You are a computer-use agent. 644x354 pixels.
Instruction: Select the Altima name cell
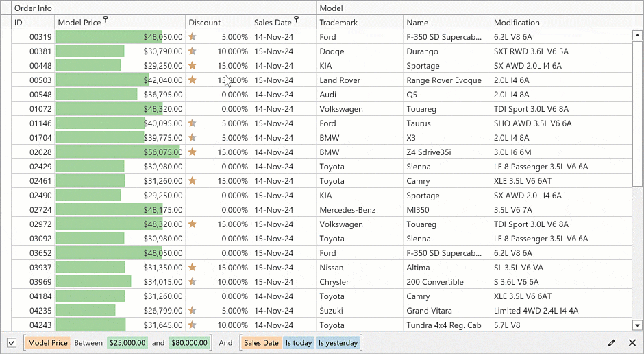[x=447, y=267]
